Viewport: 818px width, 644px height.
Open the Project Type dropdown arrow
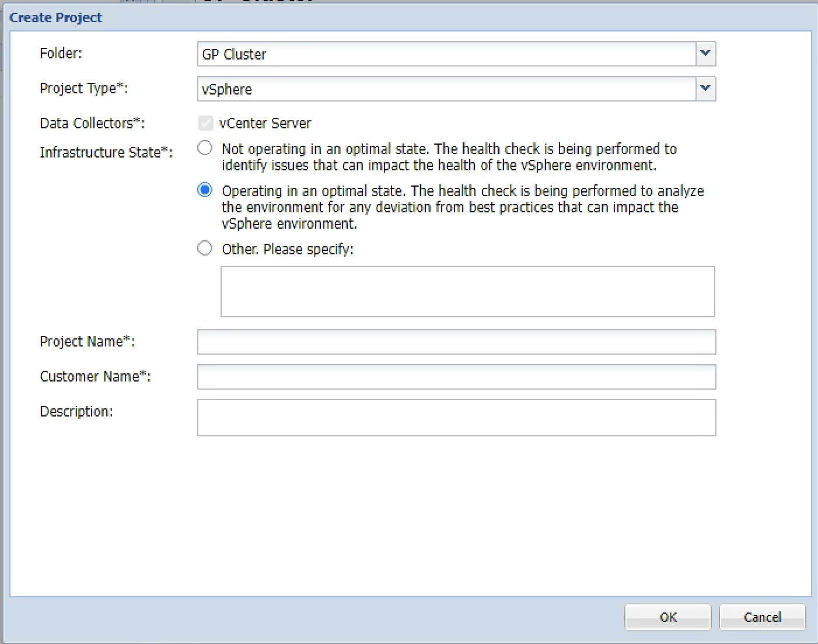coord(705,89)
